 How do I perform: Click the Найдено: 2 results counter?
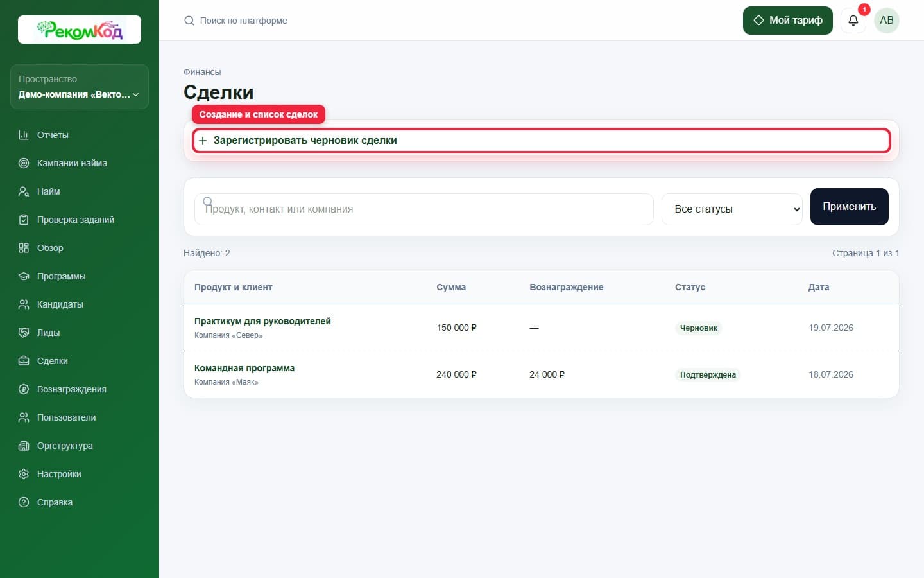coord(207,253)
